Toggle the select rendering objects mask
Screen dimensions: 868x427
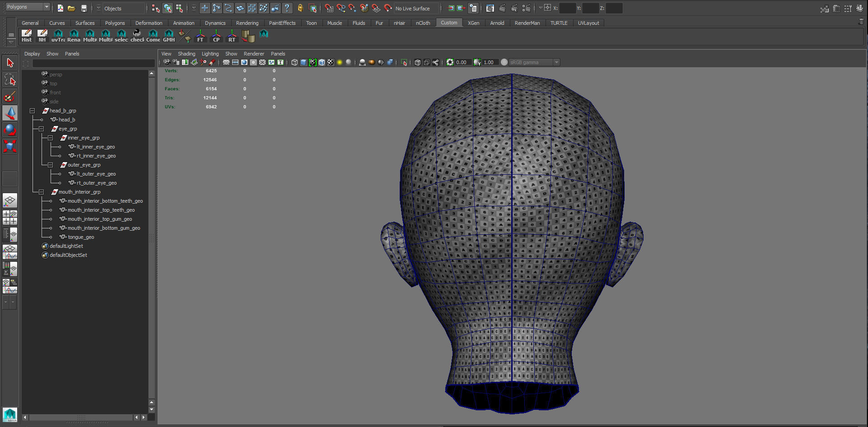(x=275, y=8)
